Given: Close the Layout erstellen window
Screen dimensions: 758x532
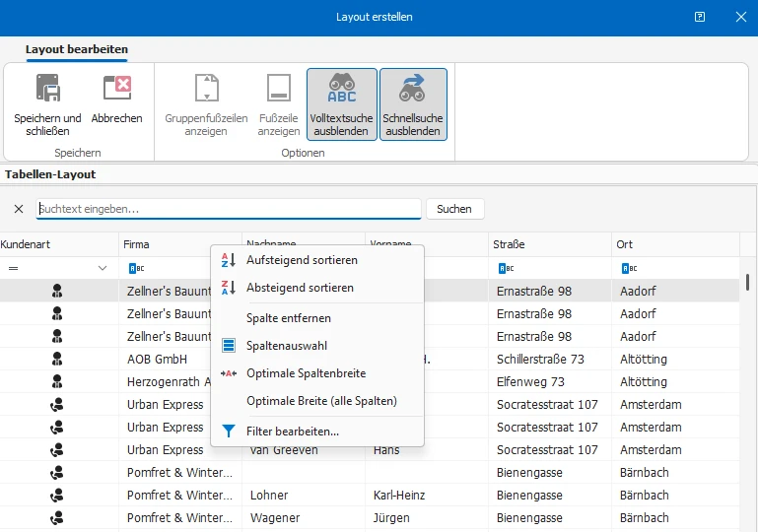Looking at the screenshot, I should pyautogui.click(x=740, y=17).
